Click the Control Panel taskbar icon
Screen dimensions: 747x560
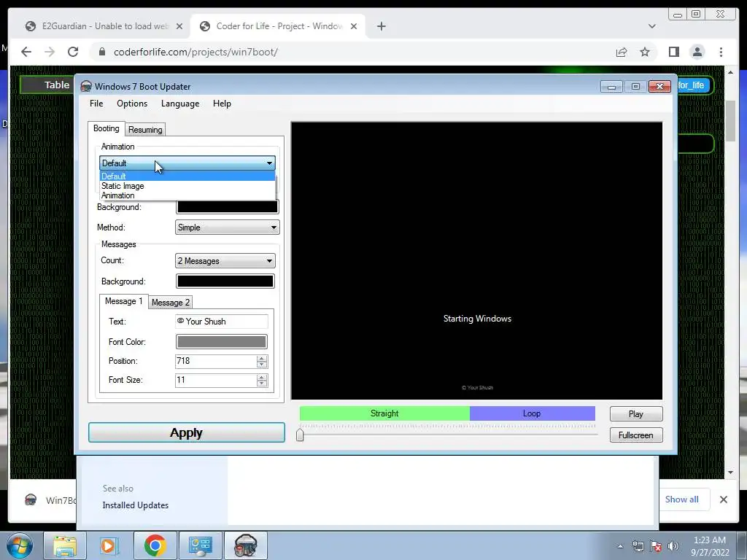click(200, 545)
